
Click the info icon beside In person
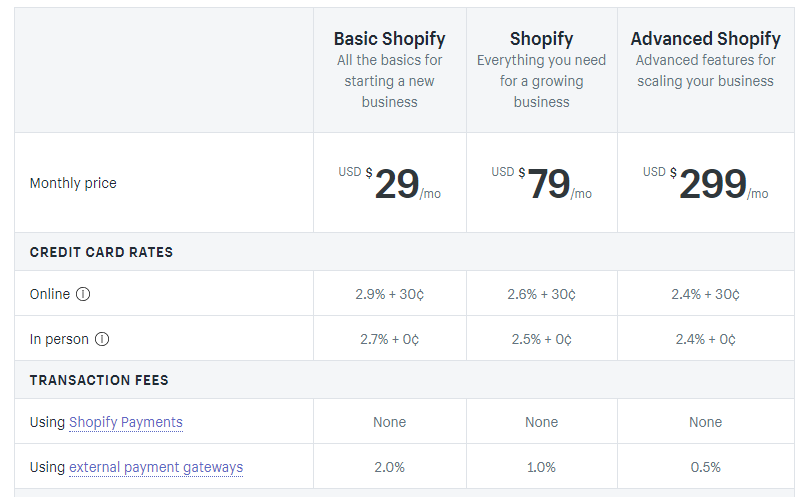pyautogui.click(x=102, y=339)
